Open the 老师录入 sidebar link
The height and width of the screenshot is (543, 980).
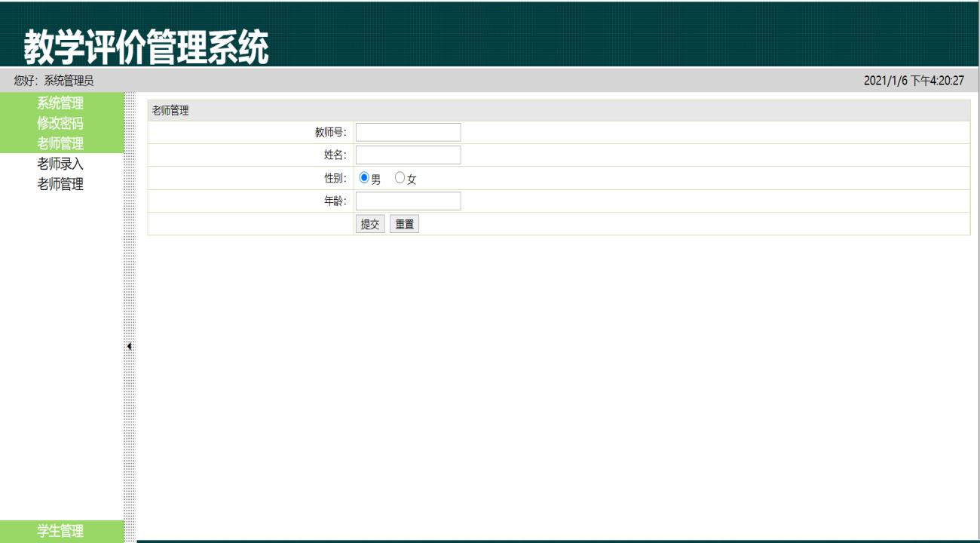pos(60,164)
